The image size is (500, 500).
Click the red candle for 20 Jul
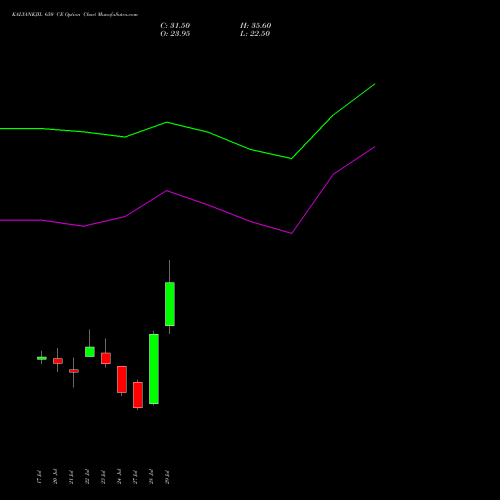click(58, 361)
